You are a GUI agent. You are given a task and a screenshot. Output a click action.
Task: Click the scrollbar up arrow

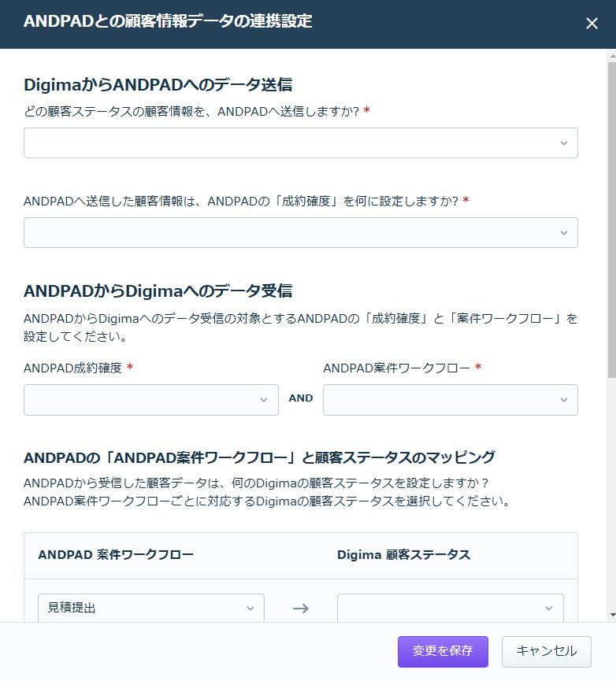[x=613, y=56]
